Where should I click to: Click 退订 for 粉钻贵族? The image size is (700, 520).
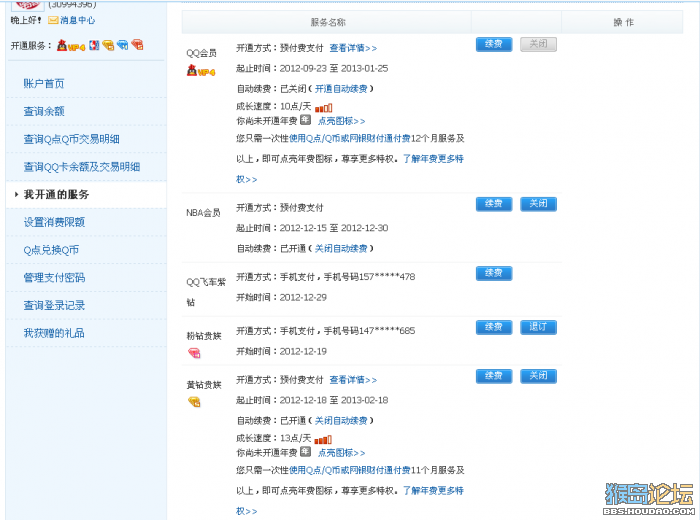coord(538,327)
